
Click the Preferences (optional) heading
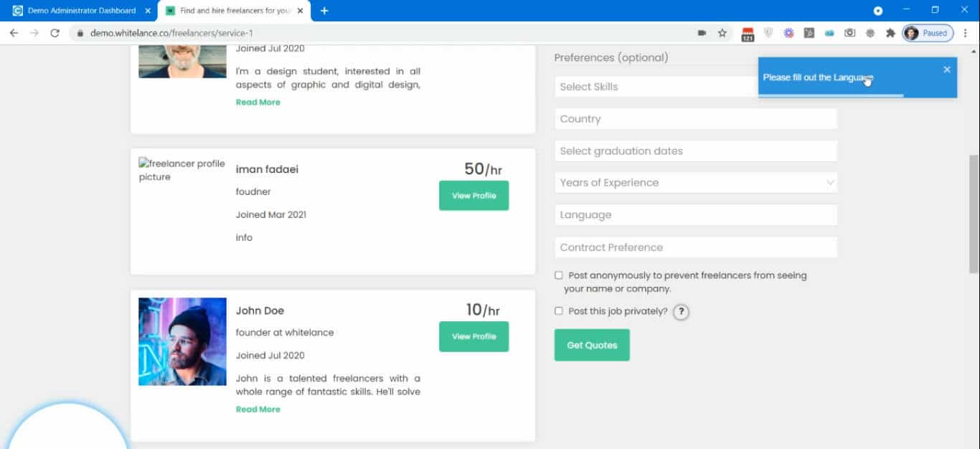tap(611, 57)
